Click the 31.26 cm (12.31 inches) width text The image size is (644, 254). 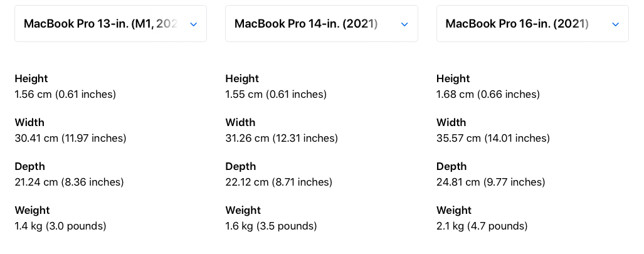pos(282,138)
